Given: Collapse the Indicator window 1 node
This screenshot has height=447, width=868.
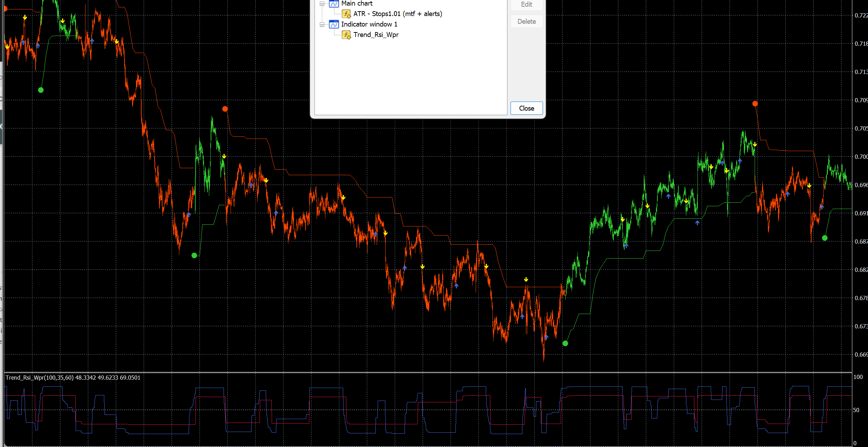Looking at the screenshot, I should coord(322,24).
